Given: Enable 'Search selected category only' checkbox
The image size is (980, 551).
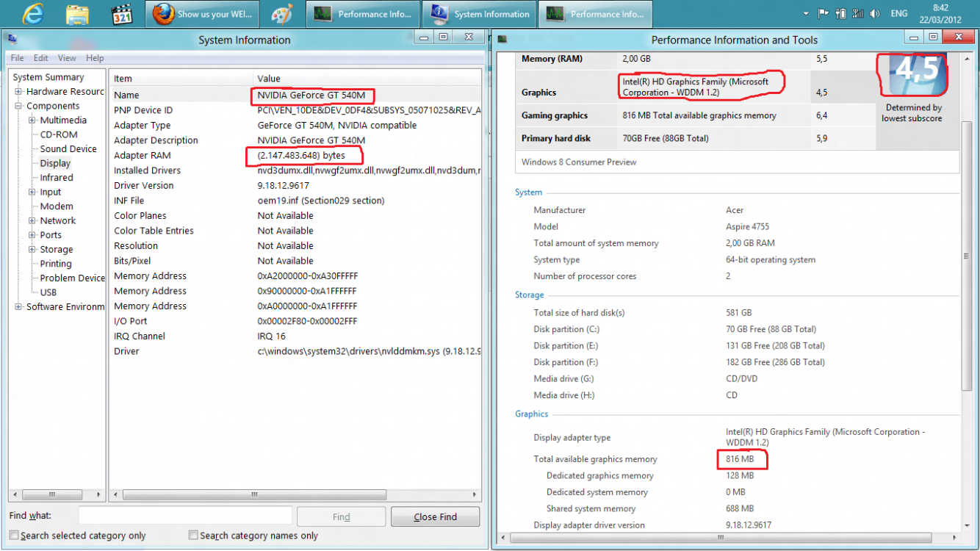Looking at the screenshot, I should pyautogui.click(x=14, y=536).
